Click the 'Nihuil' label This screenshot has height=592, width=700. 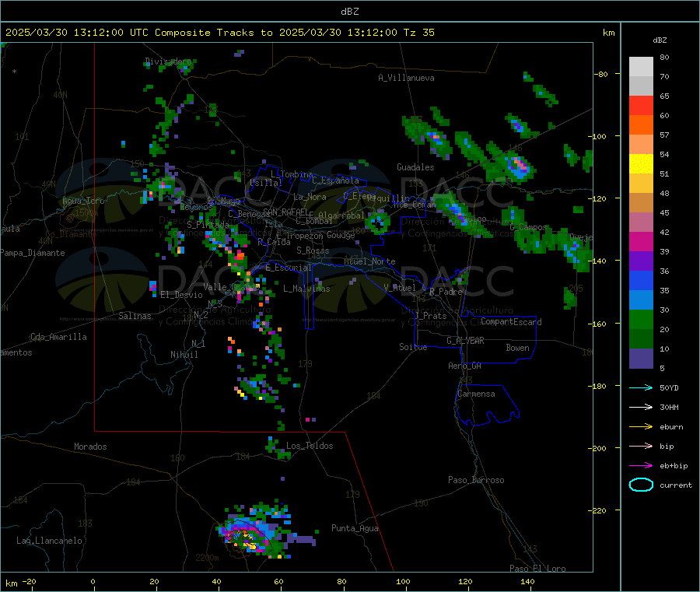pos(184,355)
